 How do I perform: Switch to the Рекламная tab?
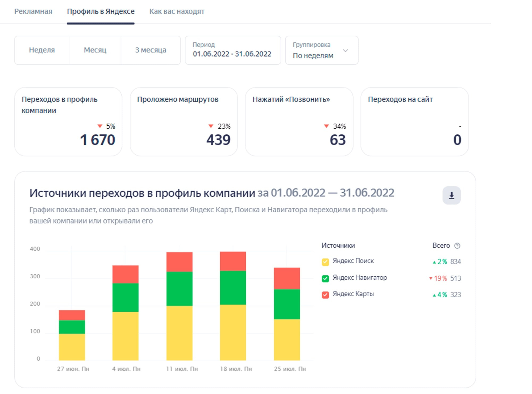(x=33, y=11)
